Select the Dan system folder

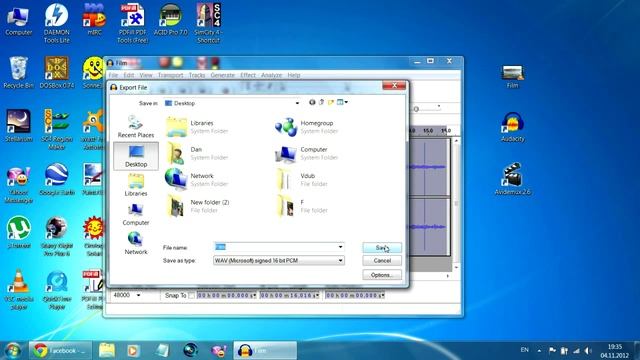(197, 153)
